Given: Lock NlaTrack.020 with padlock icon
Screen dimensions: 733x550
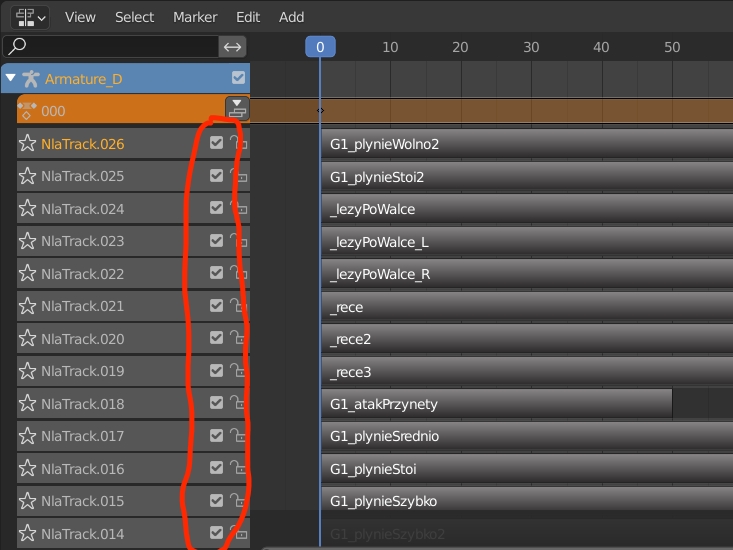Looking at the screenshot, I should [239, 337].
